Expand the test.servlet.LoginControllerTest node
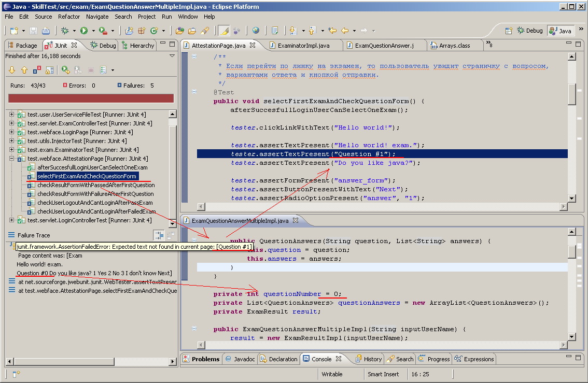The height and width of the screenshot is (383, 588). pos(11,220)
